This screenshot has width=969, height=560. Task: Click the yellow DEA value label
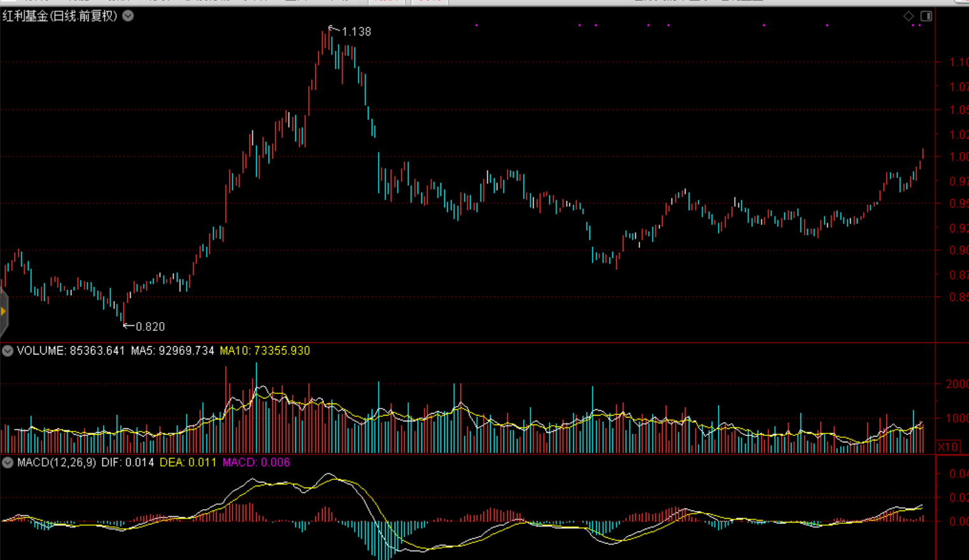188,463
